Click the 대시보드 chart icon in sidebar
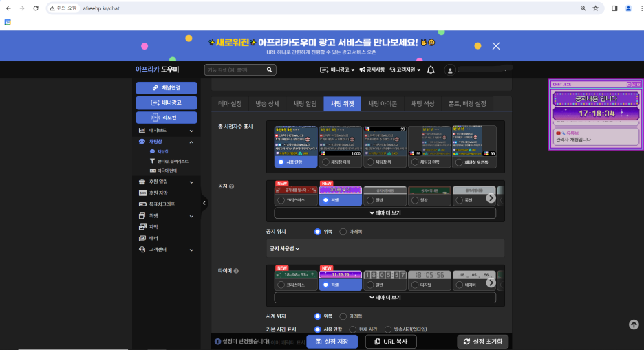644x350 pixels. point(142,131)
